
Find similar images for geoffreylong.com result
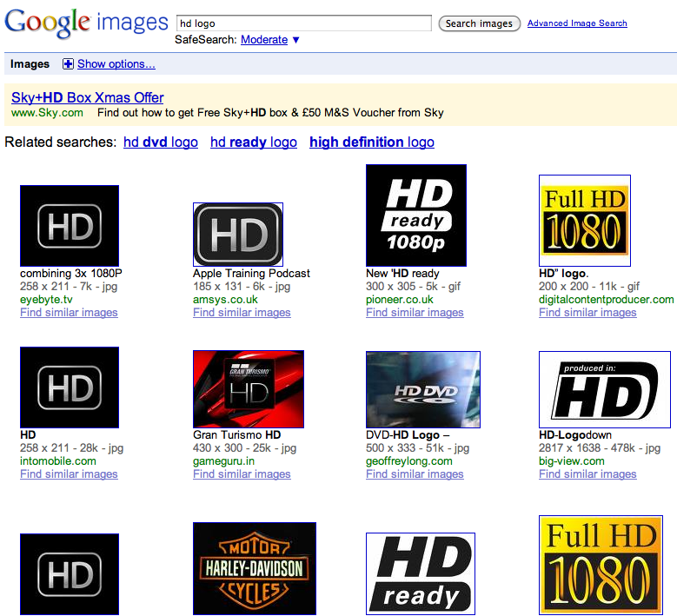pos(415,474)
